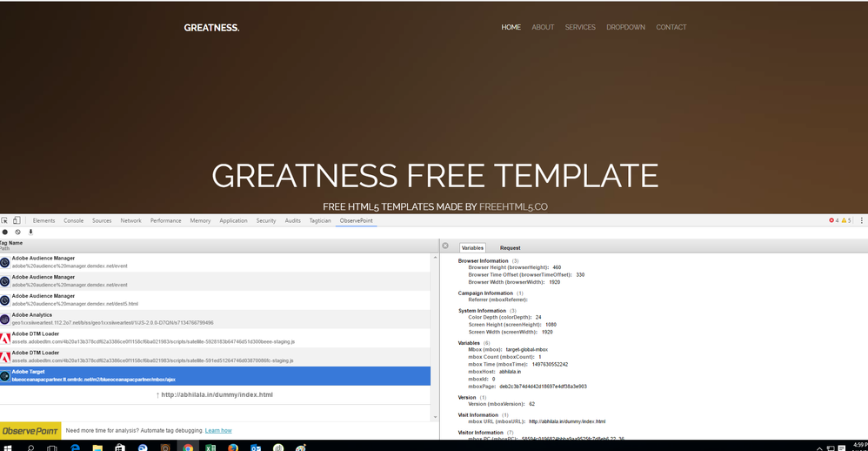Viewport: 868px width, 451px height.
Task: Click the SERVICES navigation link
Action: pos(580,27)
